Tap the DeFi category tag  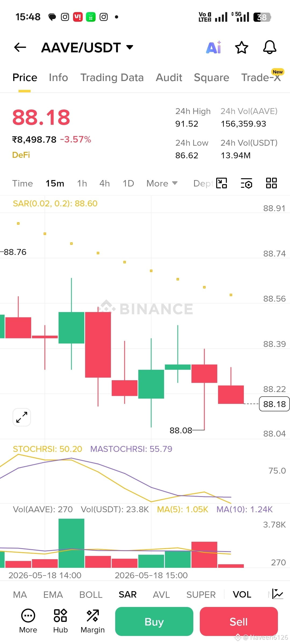(21, 155)
